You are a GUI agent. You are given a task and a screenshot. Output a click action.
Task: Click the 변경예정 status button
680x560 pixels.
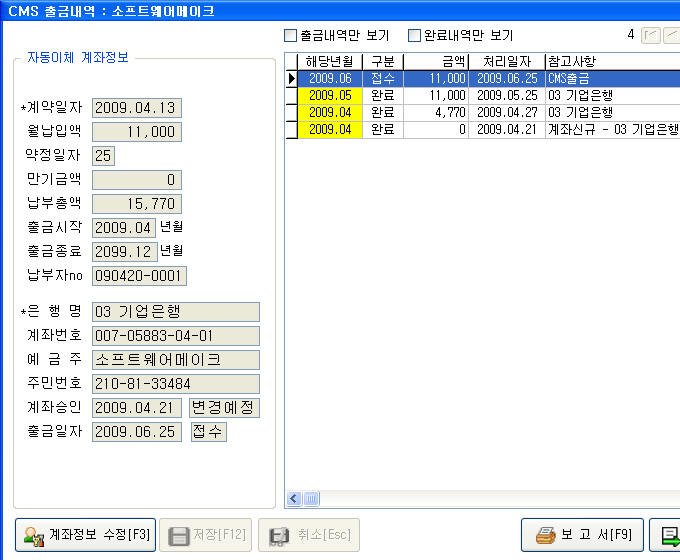pos(224,408)
